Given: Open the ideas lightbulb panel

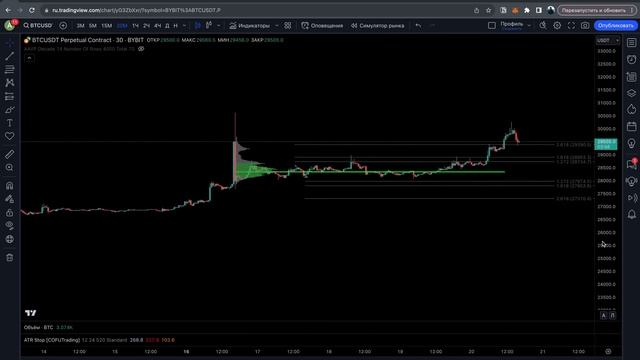Looking at the screenshot, I should pos(631,144).
